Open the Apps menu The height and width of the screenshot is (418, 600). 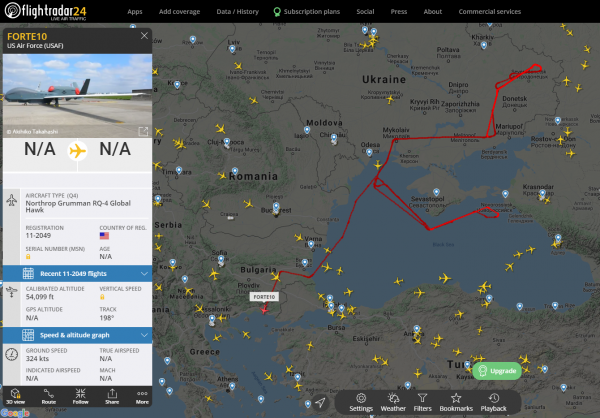click(135, 12)
